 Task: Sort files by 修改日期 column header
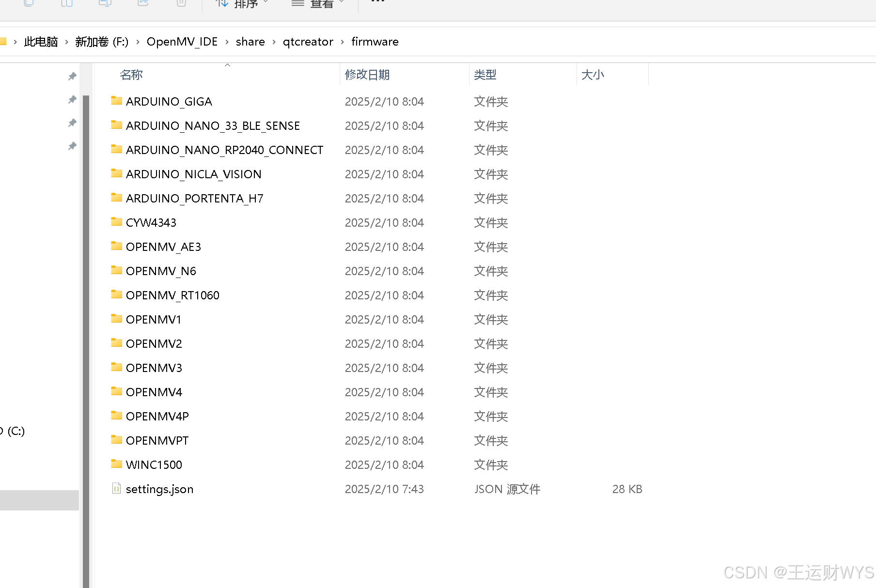(367, 75)
